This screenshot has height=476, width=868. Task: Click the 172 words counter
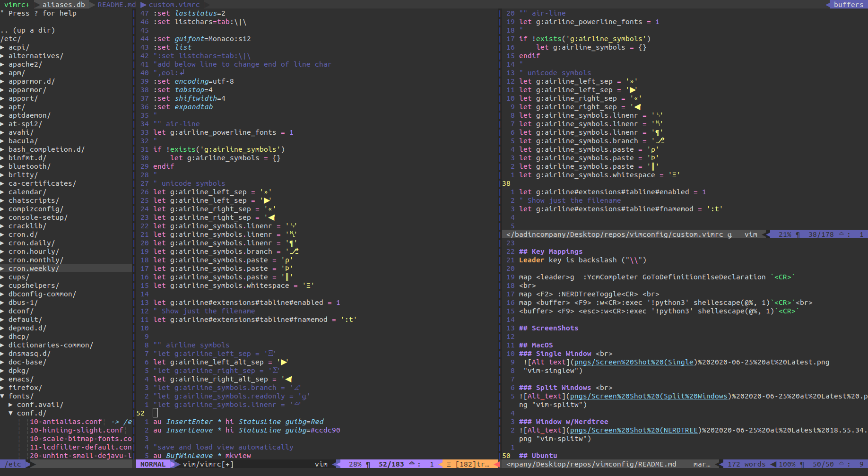pyautogui.click(x=746, y=464)
